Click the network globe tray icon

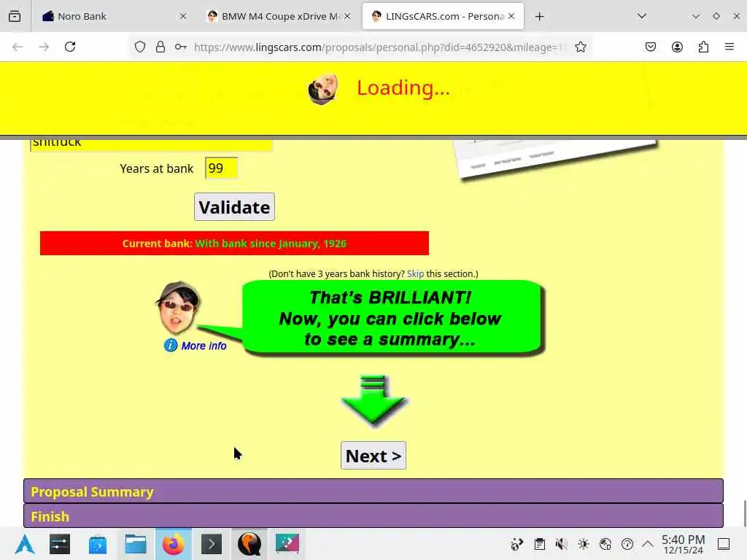605,544
